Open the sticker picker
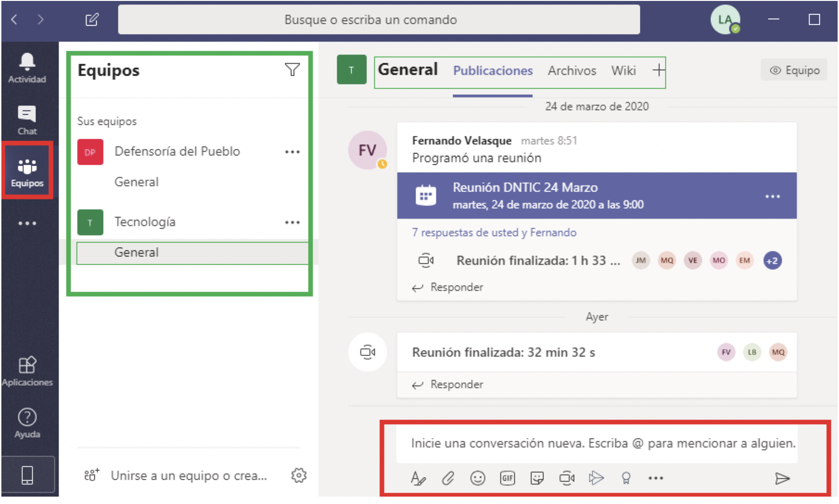839x504 pixels. pyautogui.click(x=537, y=478)
